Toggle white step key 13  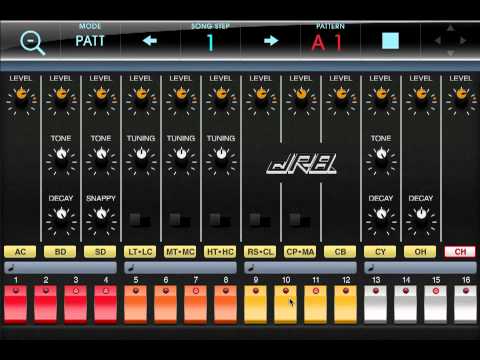[x=375, y=304]
